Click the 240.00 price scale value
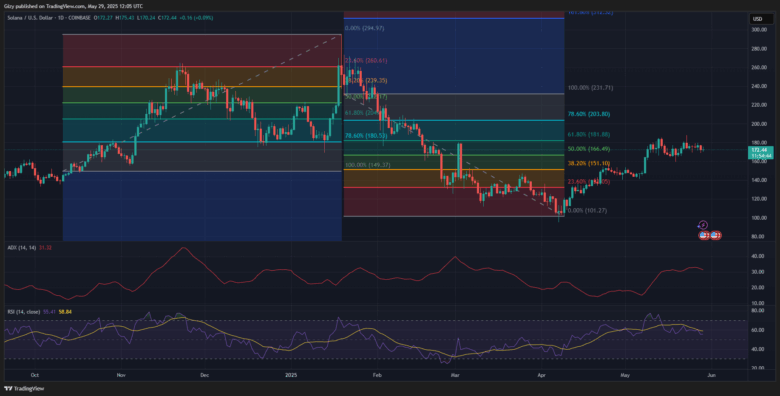Image resolution: width=780 pixels, height=396 pixels. (x=759, y=86)
